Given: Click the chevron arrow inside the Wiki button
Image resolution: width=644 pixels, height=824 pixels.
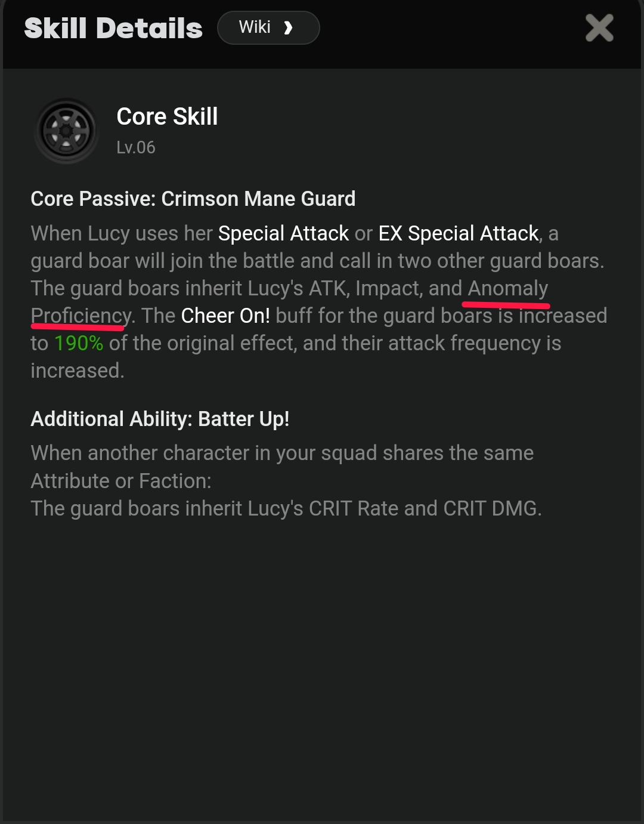Looking at the screenshot, I should point(289,27).
